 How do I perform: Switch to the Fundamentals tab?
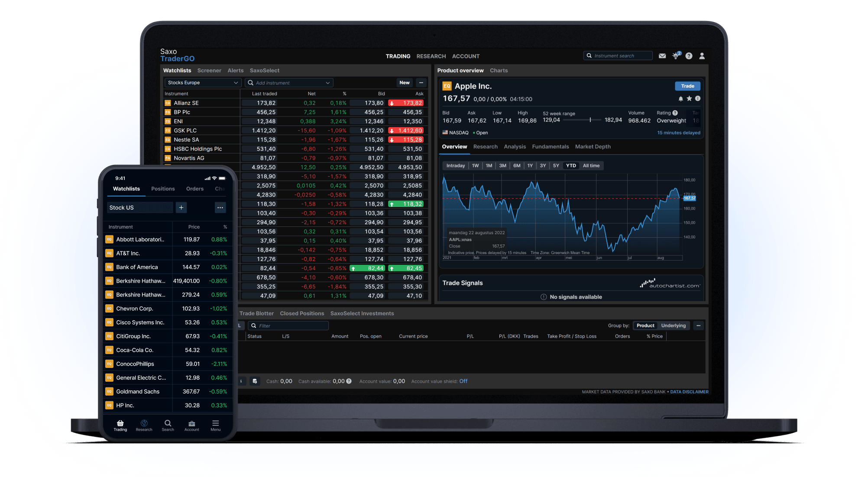click(x=550, y=147)
